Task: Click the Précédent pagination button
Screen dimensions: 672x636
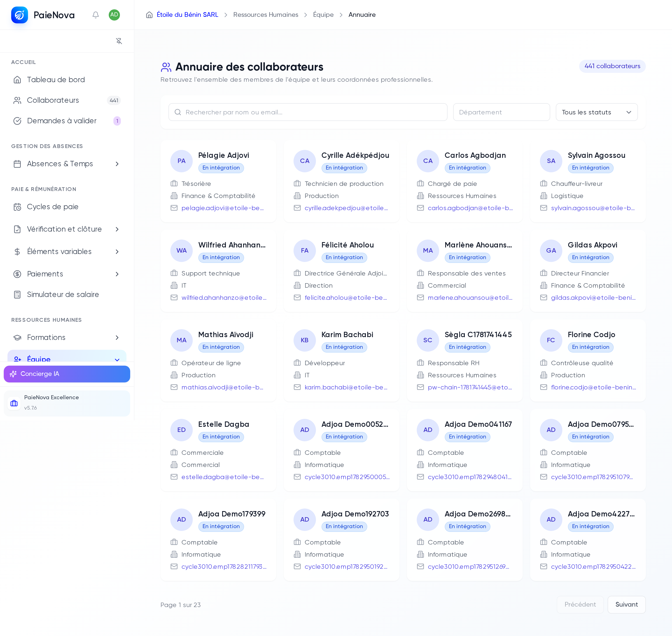Action: pos(580,604)
